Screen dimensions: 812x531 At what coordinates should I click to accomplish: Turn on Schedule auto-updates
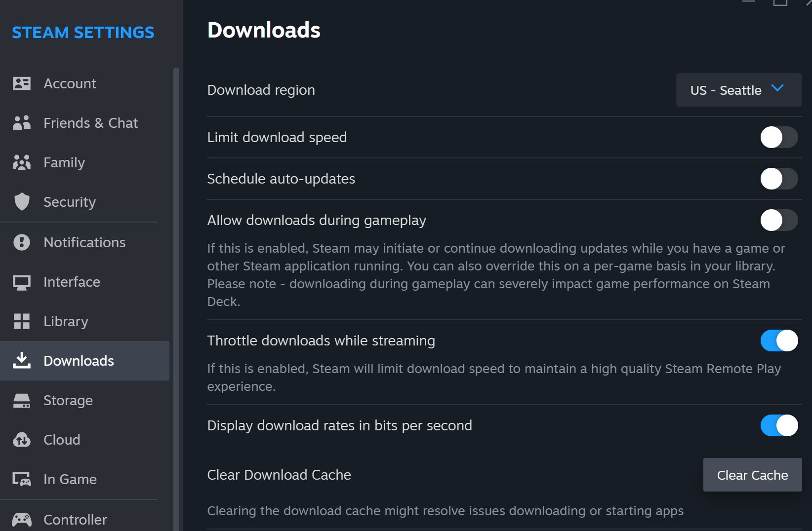pyautogui.click(x=779, y=179)
